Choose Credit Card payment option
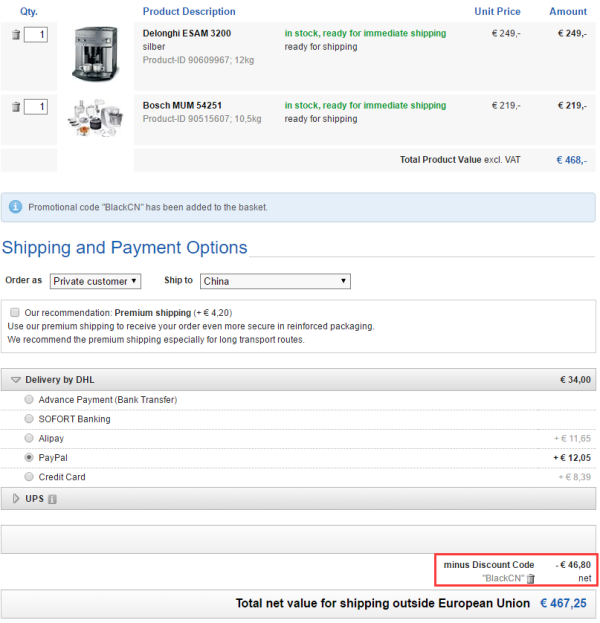600x623 pixels. (29, 476)
